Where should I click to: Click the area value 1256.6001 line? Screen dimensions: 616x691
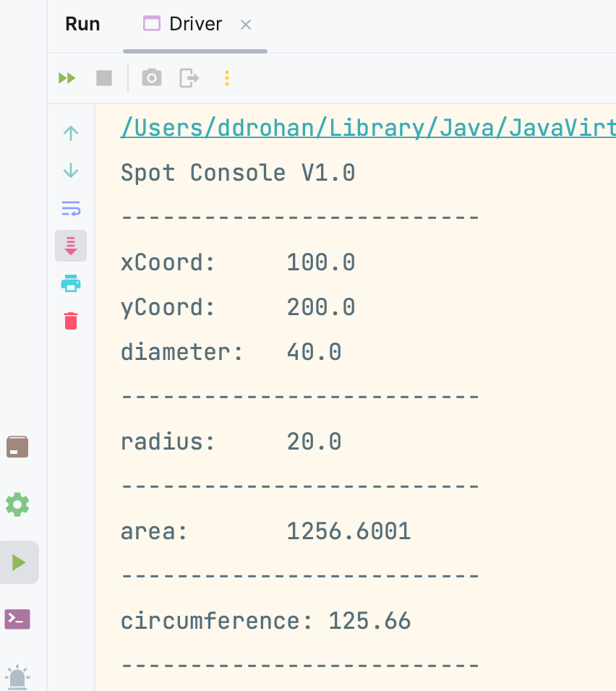pyautogui.click(x=348, y=532)
